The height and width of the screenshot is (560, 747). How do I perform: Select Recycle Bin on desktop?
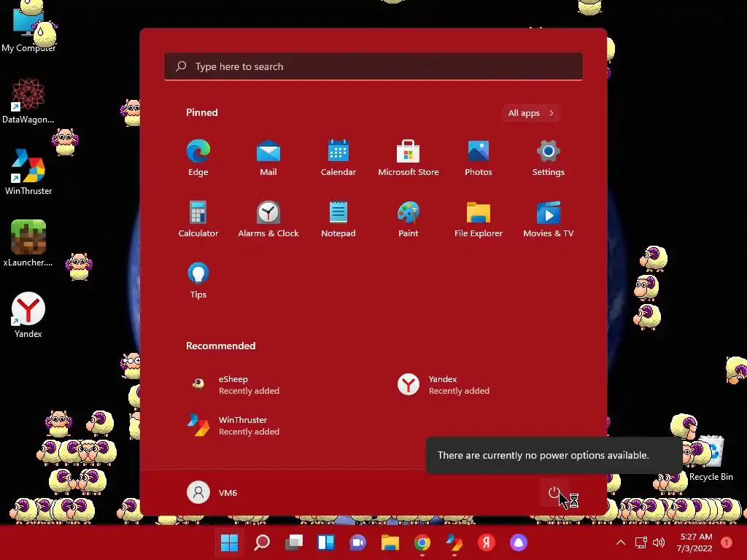coord(711,458)
